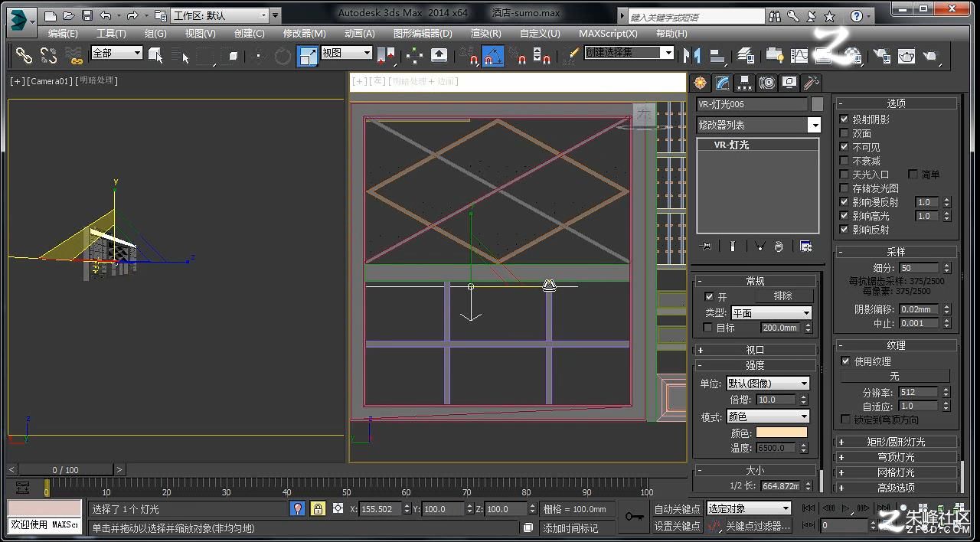Toggle the 使用纹理 checkbox
Viewport: 980px width, 542px height.
(845, 361)
